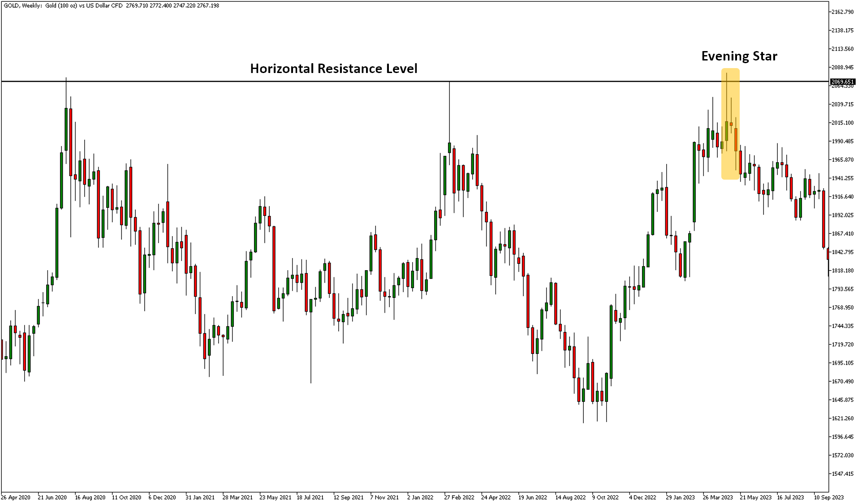
Task: Click the 1645.875 price axis label
Action: 842,400
